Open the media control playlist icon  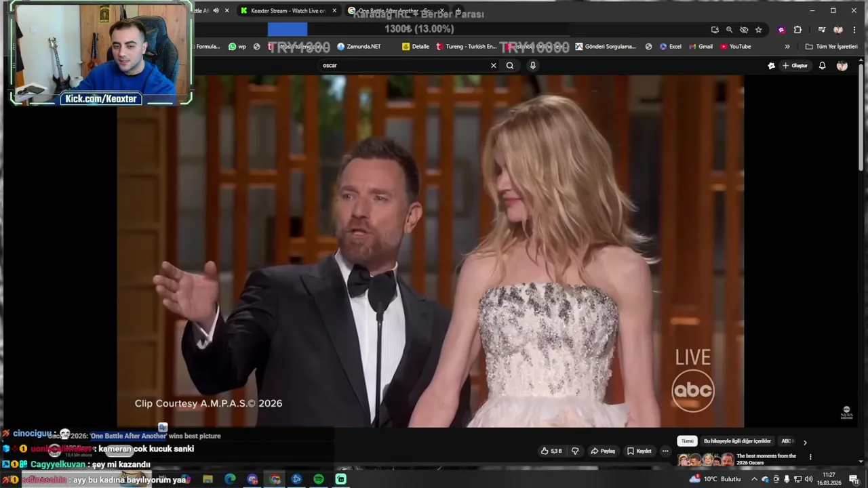click(x=822, y=30)
